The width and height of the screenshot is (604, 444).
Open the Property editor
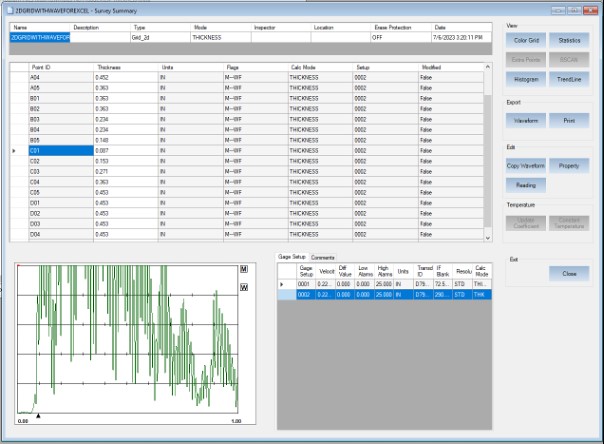(569, 164)
